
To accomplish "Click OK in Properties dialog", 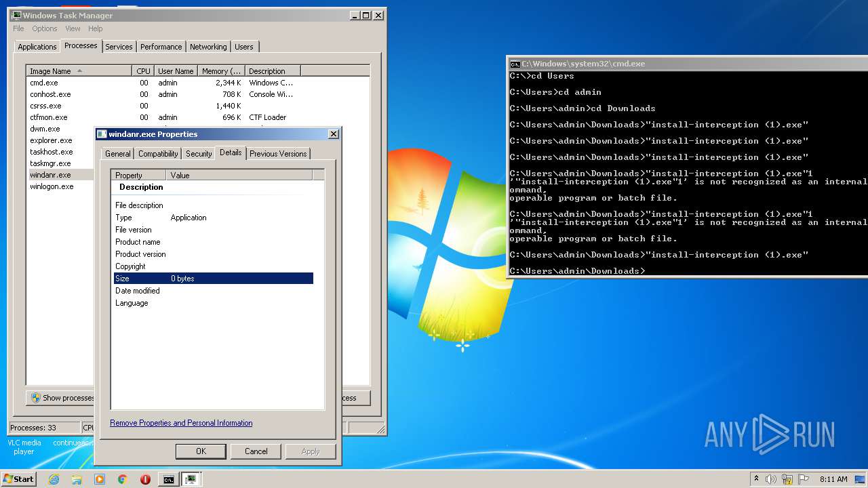I will pyautogui.click(x=201, y=451).
